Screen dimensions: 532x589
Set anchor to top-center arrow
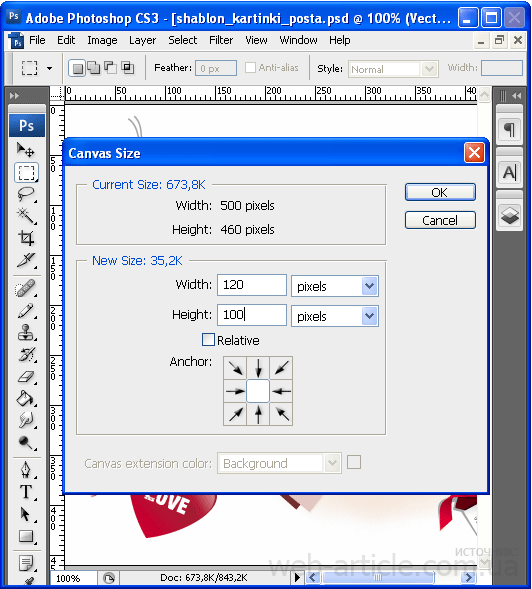[258, 368]
